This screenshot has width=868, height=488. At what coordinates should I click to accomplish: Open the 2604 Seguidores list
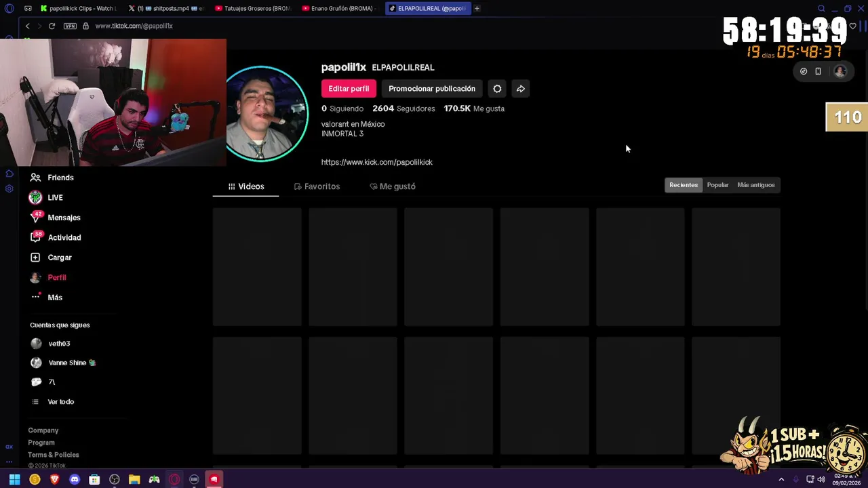403,108
